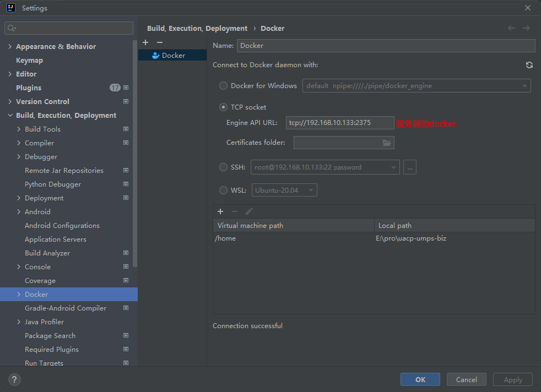
Task: Click the OK button
Action: point(420,379)
